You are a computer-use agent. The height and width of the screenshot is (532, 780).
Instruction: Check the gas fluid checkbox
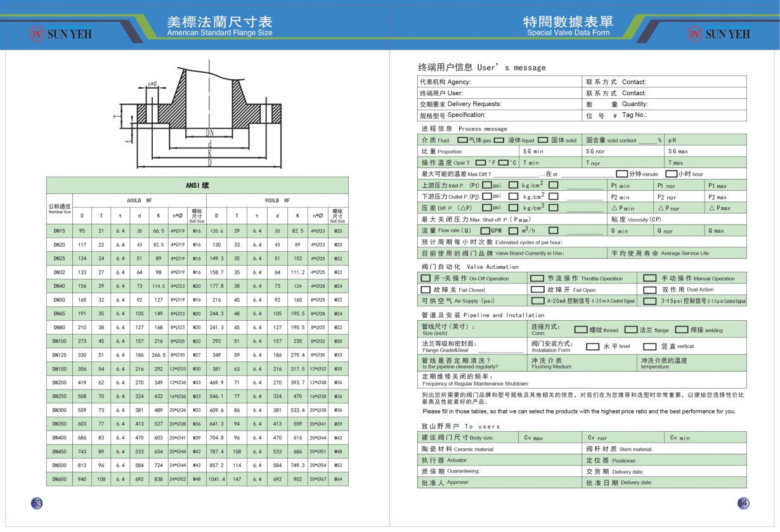(x=464, y=140)
